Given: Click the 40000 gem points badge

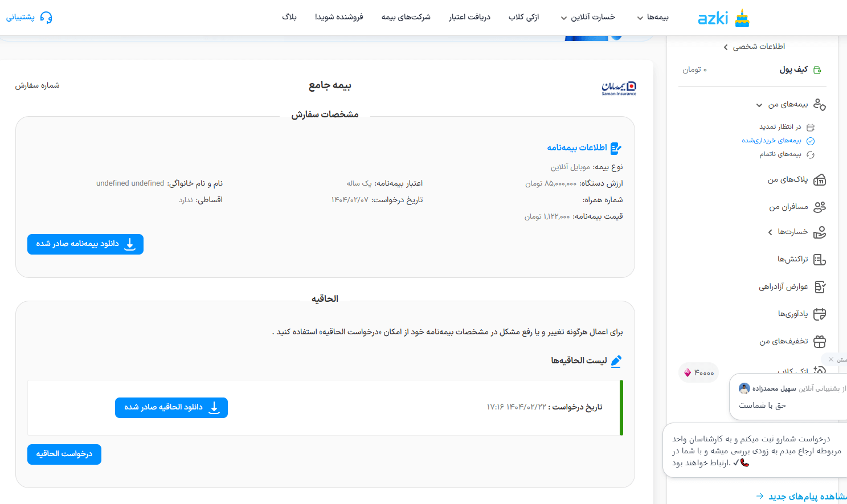Looking at the screenshot, I should click(x=698, y=372).
